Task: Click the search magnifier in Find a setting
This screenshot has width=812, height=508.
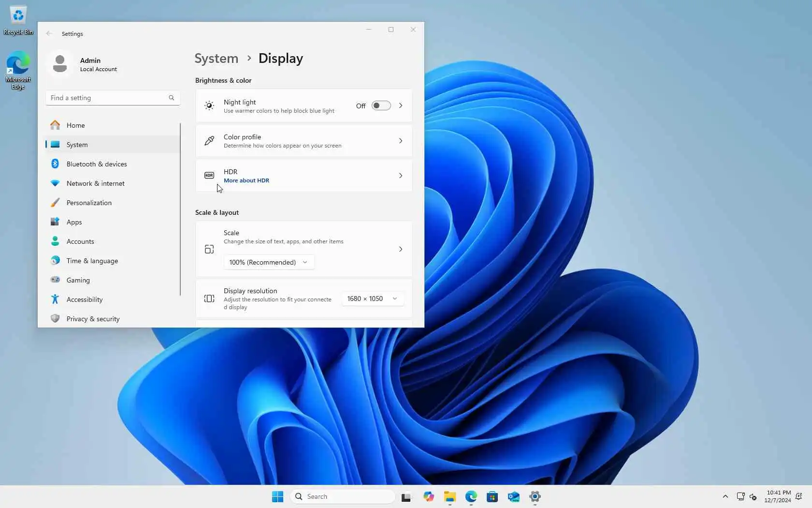Action: click(172, 98)
